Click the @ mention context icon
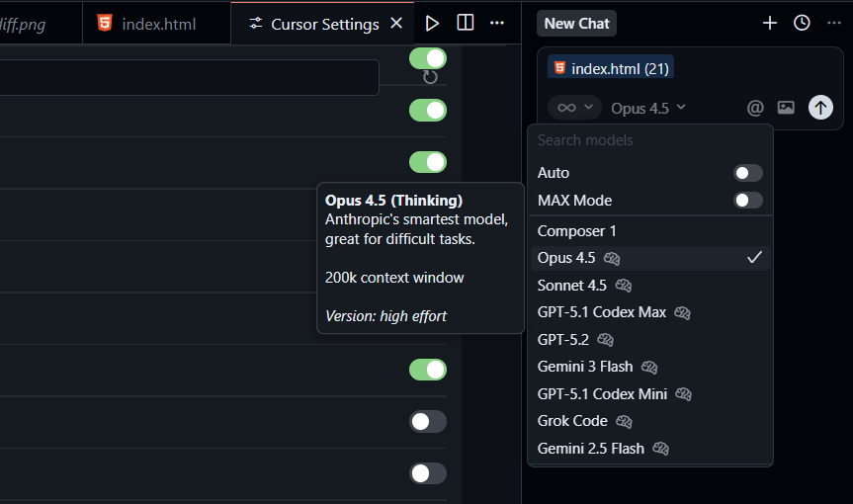Screen dimensions: 853x504 755,108
